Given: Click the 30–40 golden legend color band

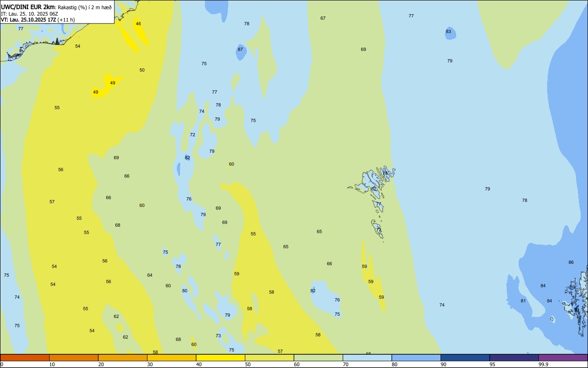Looking at the screenshot, I should [x=171, y=357].
